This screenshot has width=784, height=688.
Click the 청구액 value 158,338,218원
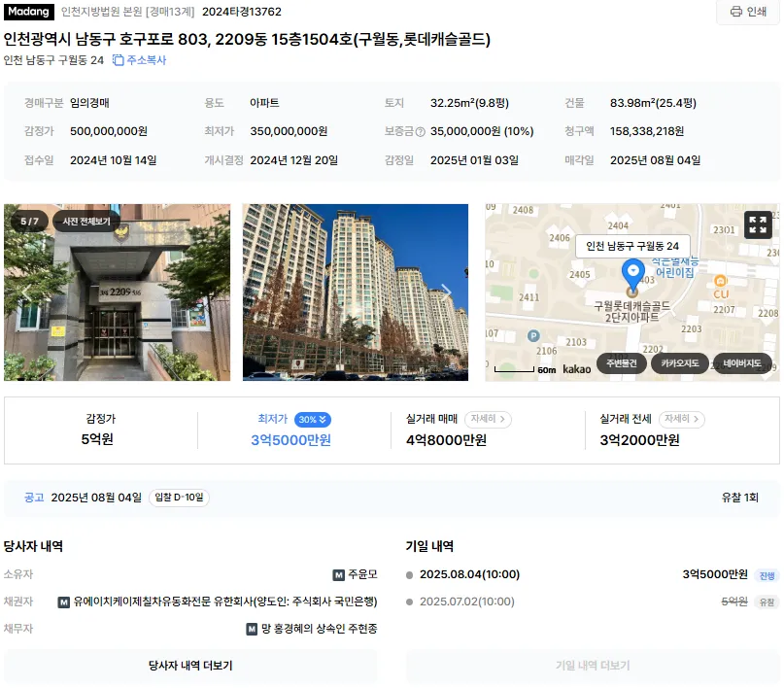pos(647,131)
